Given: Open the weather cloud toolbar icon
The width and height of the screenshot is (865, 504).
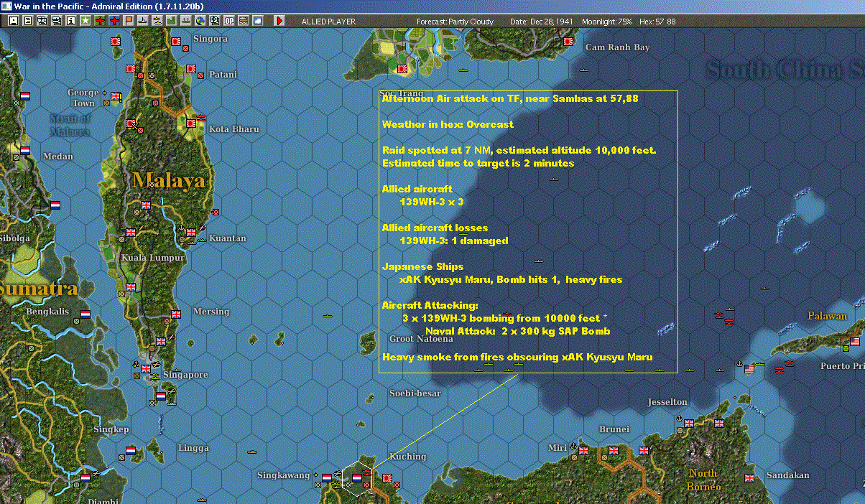Looking at the screenshot, I should click(258, 21).
